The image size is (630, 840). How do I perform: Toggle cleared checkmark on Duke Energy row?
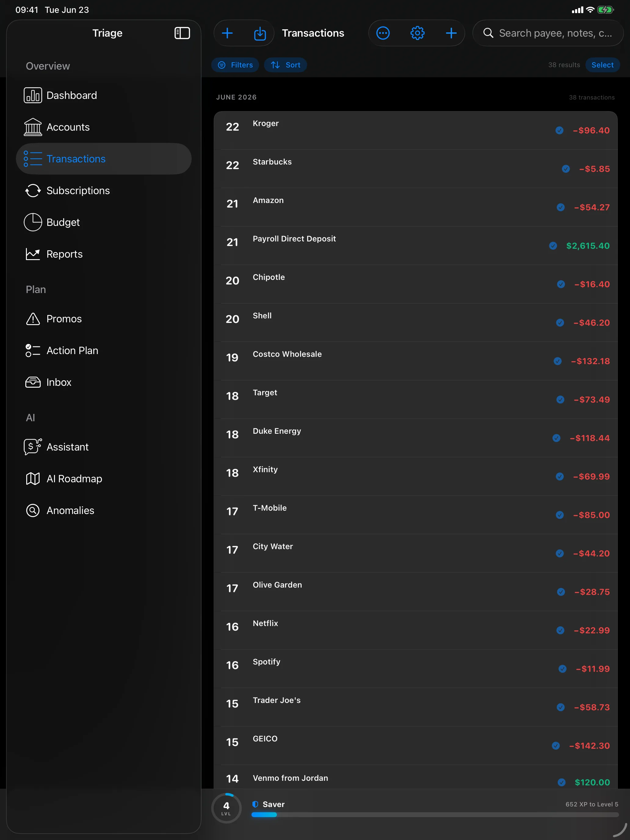(556, 438)
